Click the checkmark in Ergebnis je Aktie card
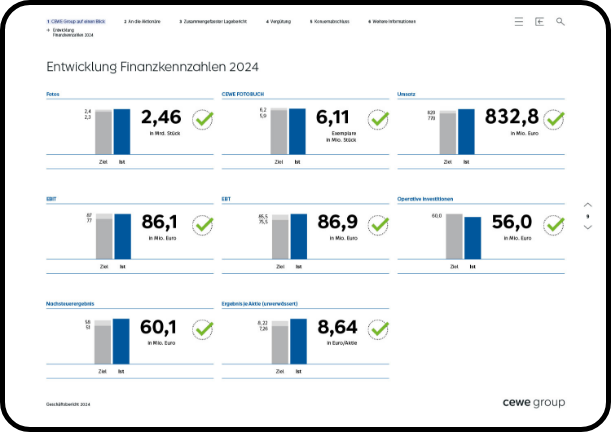Image resolution: width=611 pixels, height=432 pixels. [378, 330]
